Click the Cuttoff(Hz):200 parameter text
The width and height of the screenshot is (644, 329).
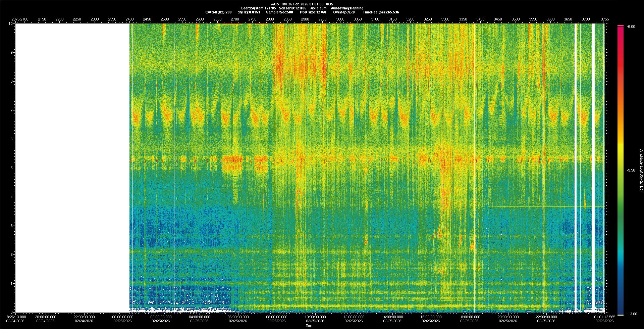218,12
